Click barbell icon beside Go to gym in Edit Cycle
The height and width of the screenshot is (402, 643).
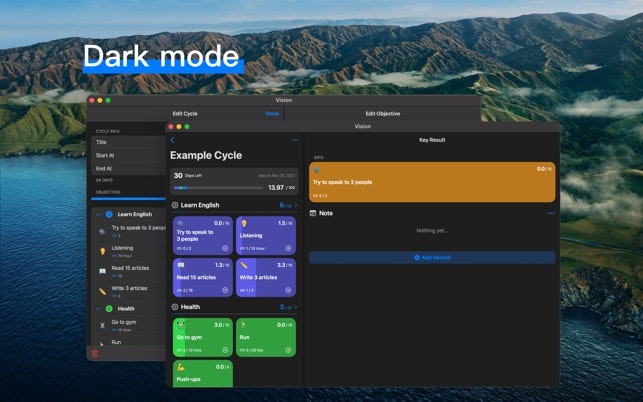tap(103, 325)
